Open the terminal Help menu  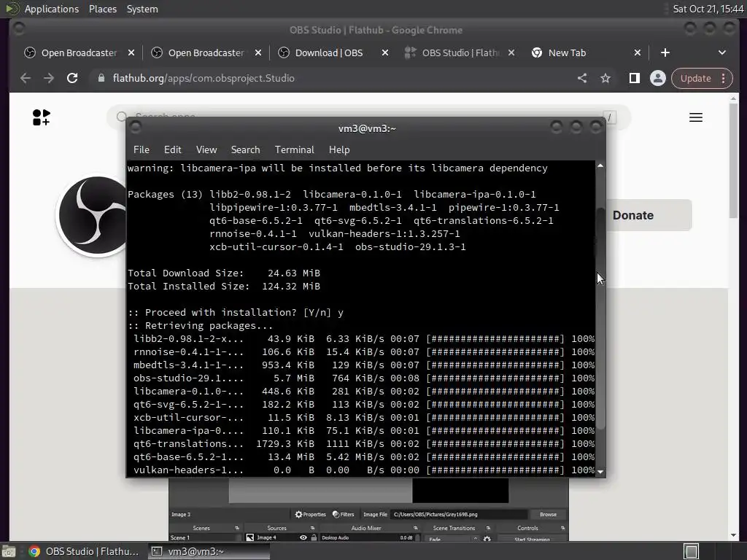339,149
